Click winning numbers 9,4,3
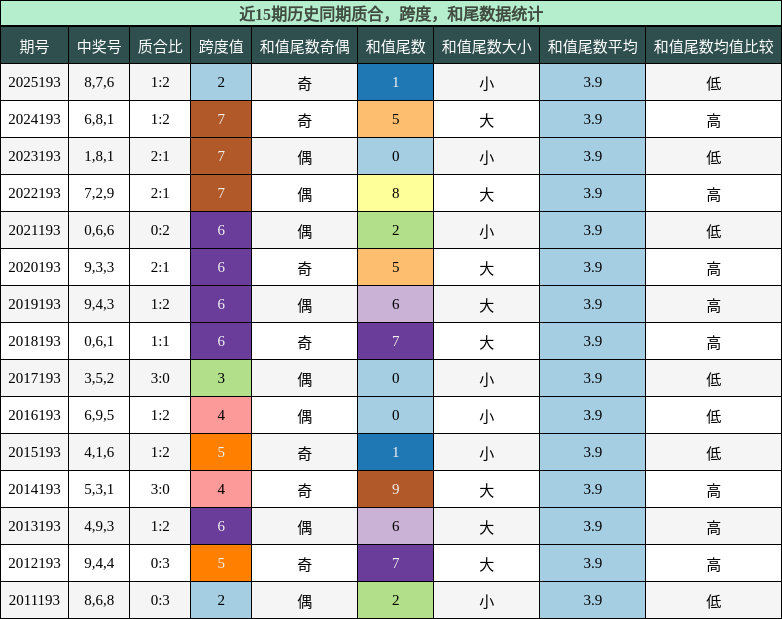 99,304
